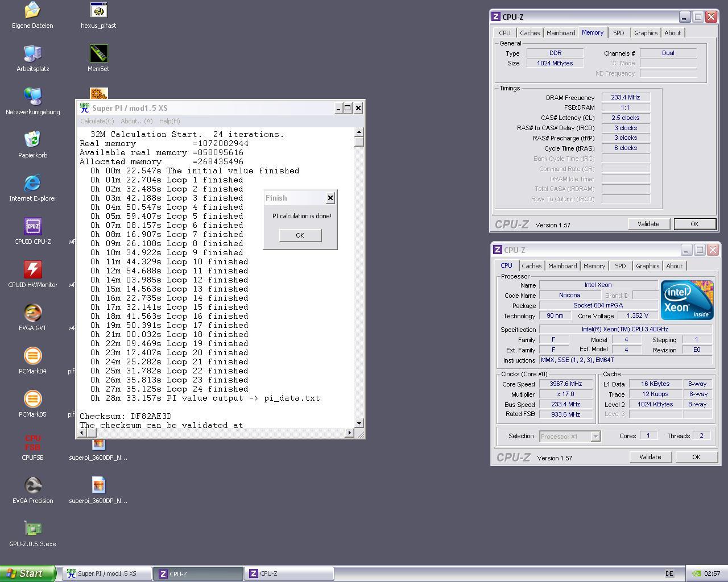The image size is (728, 582).
Task: Click OK in the upper CPU-Z Memory window
Action: pyautogui.click(x=694, y=224)
